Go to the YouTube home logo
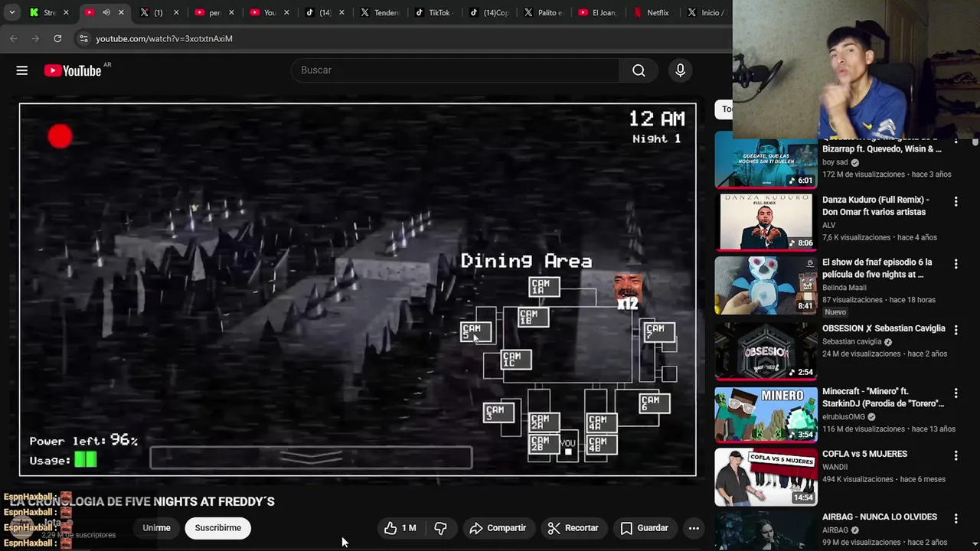 [x=73, y=70]
